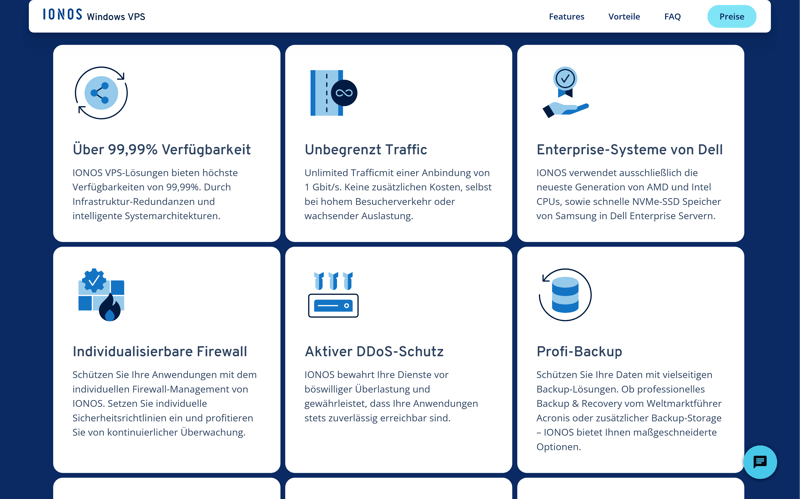This screenshot has width=800, height=499.
Task: Go to the Vorteile section
Action: 624,16
